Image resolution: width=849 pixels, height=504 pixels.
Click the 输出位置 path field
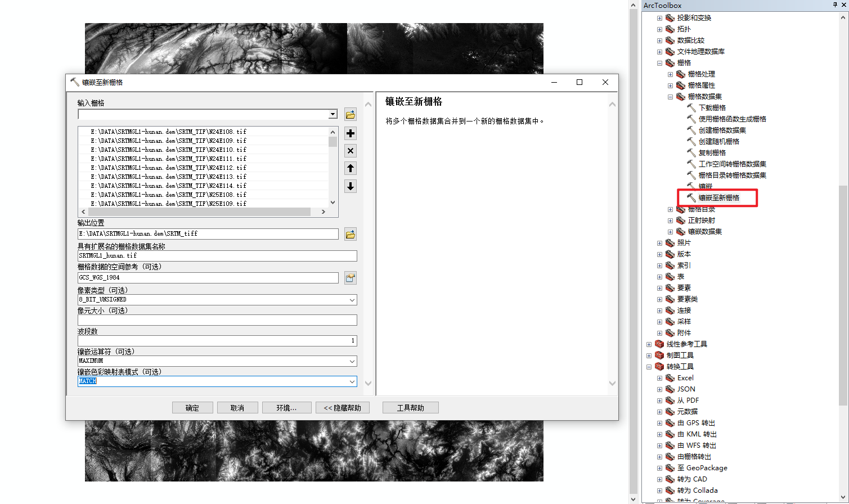[208, 233]
